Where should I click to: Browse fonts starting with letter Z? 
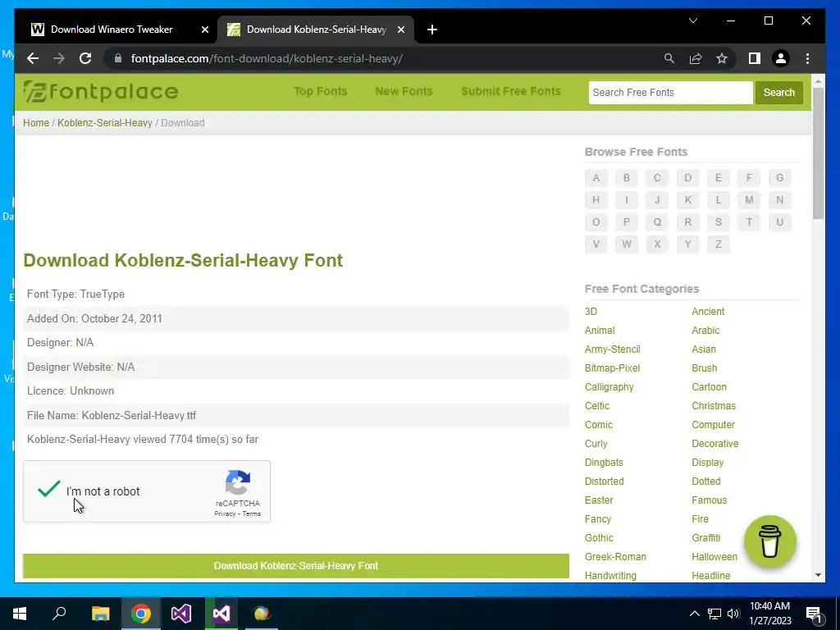pos(719,244)
